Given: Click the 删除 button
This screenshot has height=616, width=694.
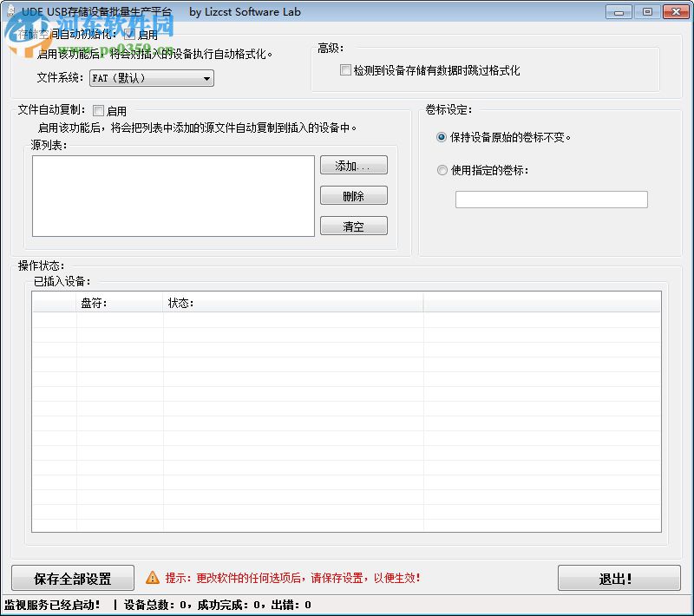Looking at the screenshot, I should (353, 195).
